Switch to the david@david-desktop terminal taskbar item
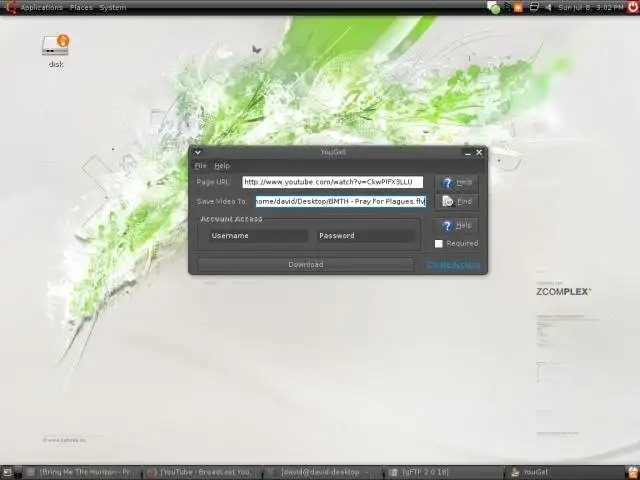The height and width of the screenshot is (480, 640). [322, 472]
